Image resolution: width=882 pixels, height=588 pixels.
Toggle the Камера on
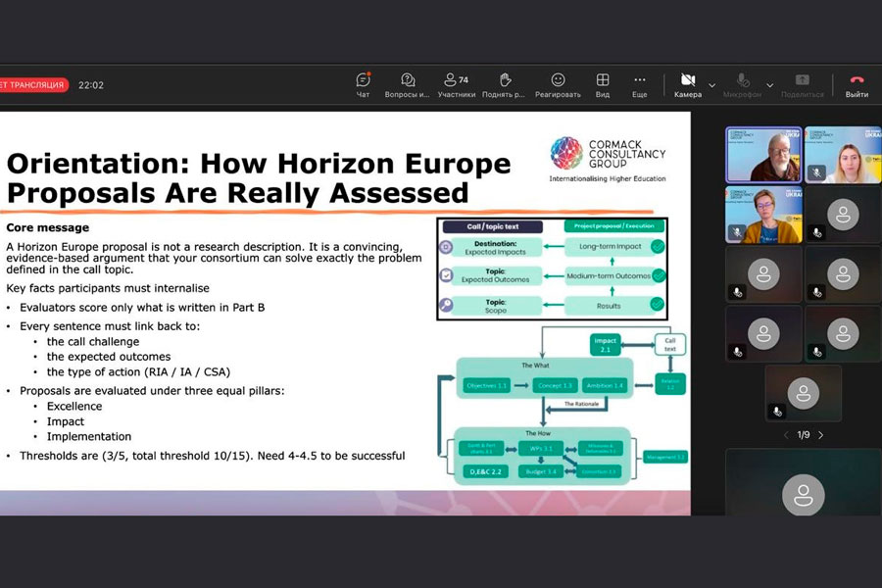[687, 84]
